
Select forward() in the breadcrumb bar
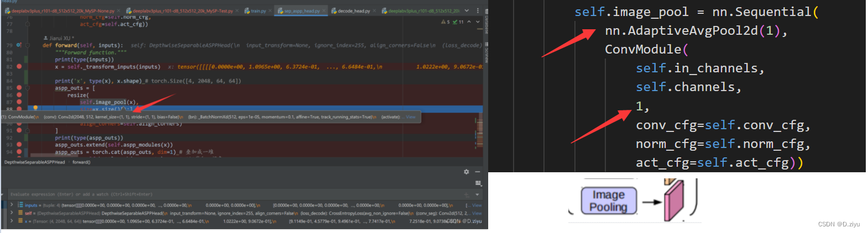81,162
